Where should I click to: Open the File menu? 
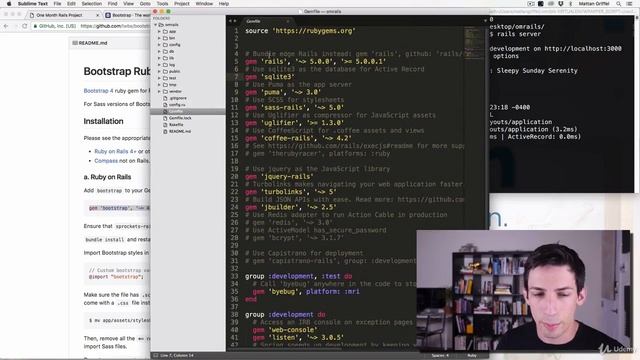(x=58, y=4)
